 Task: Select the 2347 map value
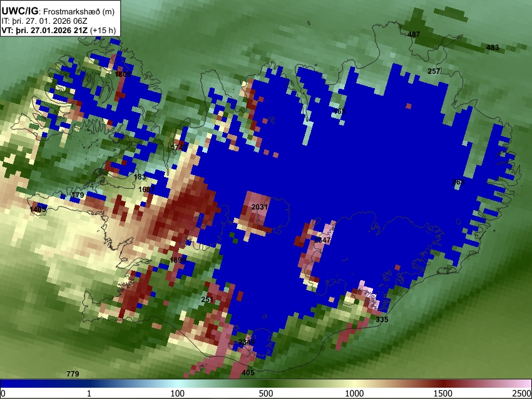(322, 240)
